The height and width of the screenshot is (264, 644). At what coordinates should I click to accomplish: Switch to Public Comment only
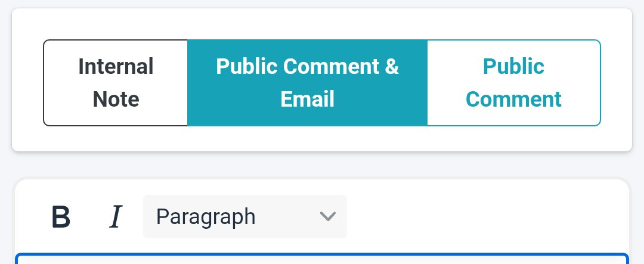click(x=513, y=83)
